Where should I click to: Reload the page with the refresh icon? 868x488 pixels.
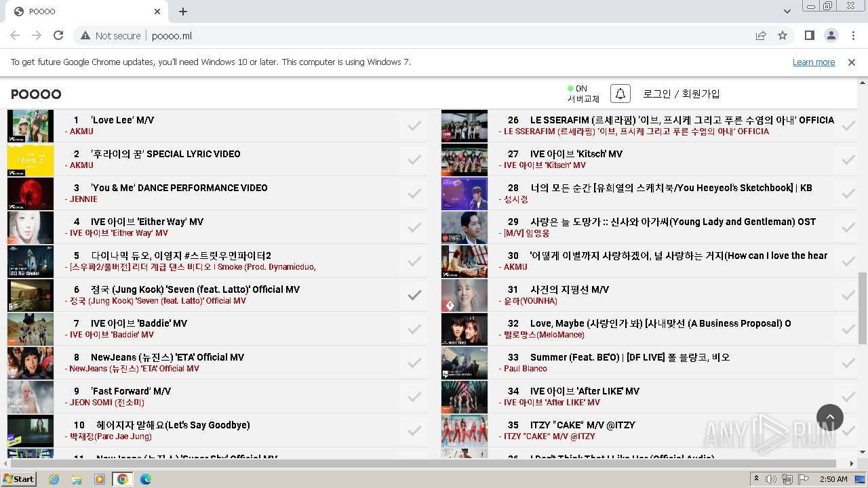pyautogui.click(x=58, y=35)
